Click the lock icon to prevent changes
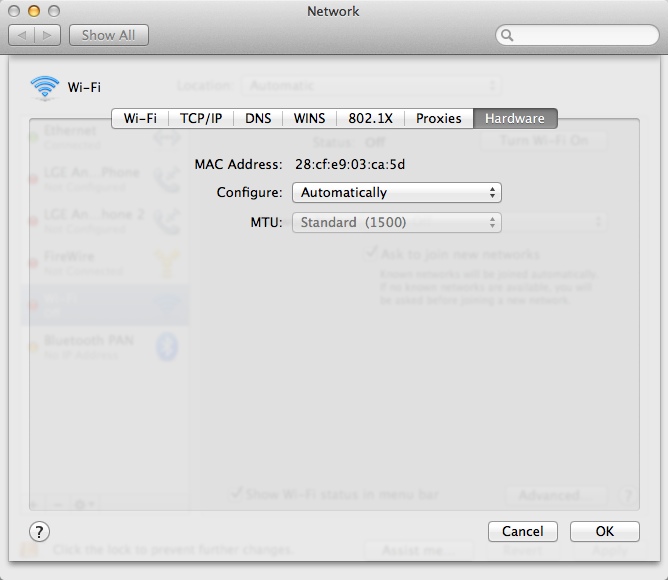The height and width of the screenshot is (580, 668). [30, 550]
